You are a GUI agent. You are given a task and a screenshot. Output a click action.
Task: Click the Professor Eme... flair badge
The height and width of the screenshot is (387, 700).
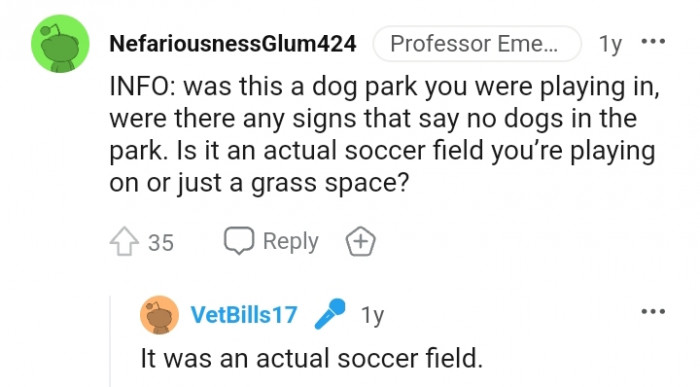477,44
